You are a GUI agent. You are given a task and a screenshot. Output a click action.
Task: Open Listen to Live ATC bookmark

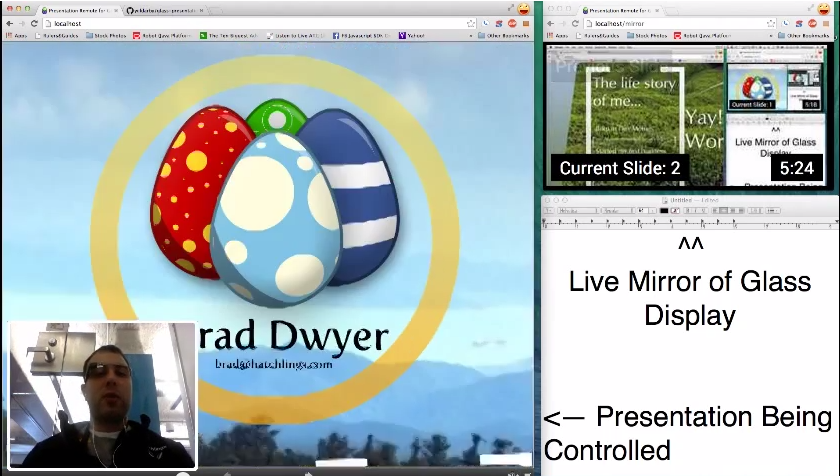[295, 35]
